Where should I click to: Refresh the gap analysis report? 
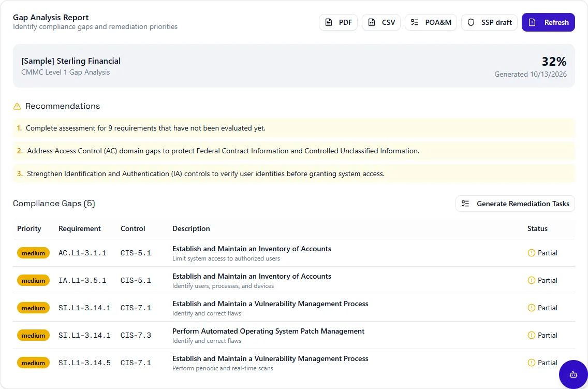548,22
